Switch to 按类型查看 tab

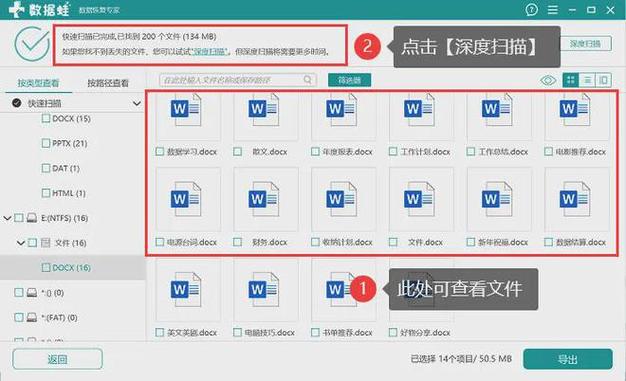click(38, 83)
